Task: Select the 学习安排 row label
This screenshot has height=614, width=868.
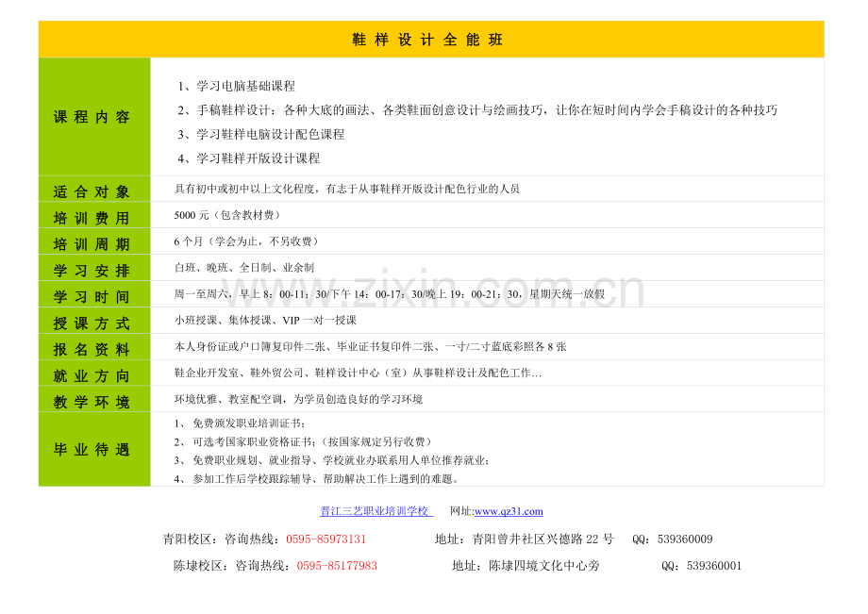Action: (92, 271)
